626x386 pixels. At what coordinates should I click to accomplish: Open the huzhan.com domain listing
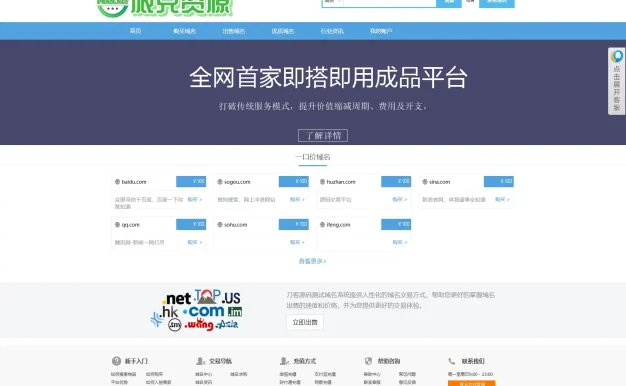click(x=341, y=182)
